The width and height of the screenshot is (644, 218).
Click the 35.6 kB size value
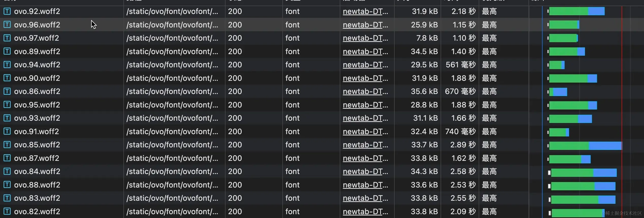424,91
